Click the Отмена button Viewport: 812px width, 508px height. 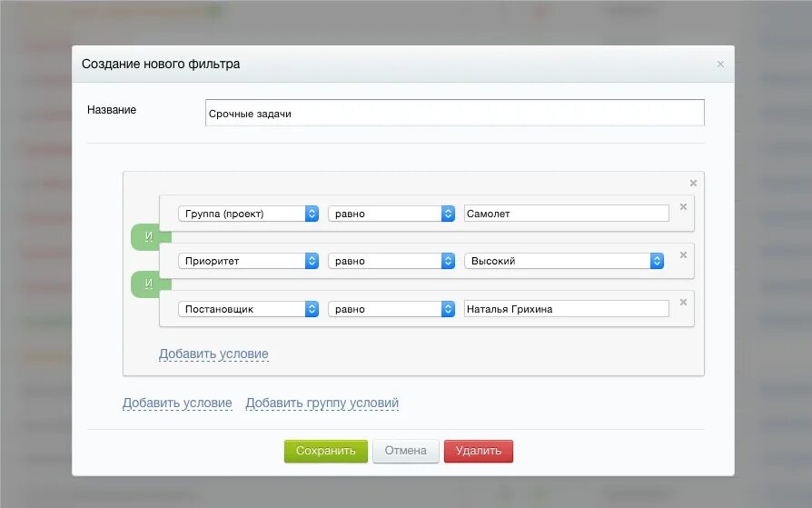pyautogui.click(x=405, y=451)
